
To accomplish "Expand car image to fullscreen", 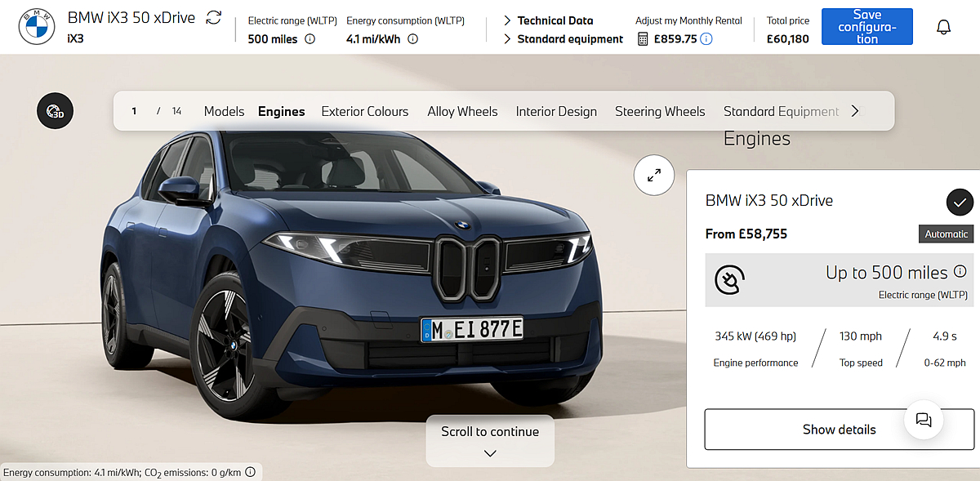I will click(654, 175).
